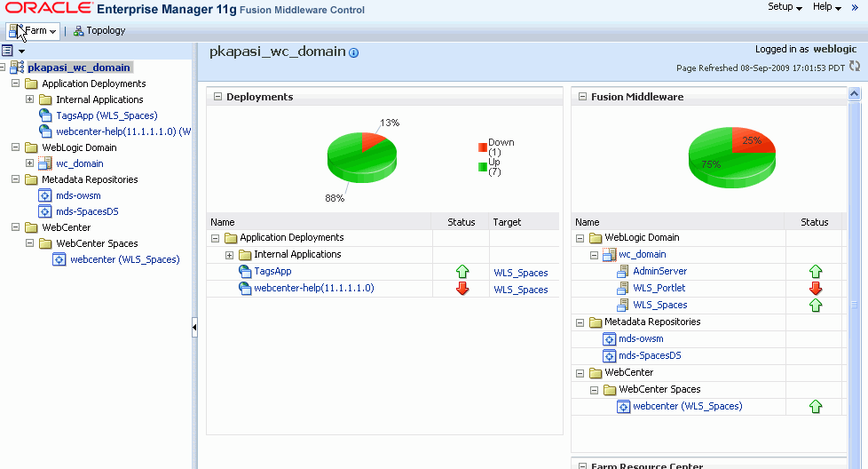Open TagsApp (WLS_Spaces) in navigation tree

tap(107, 115)
